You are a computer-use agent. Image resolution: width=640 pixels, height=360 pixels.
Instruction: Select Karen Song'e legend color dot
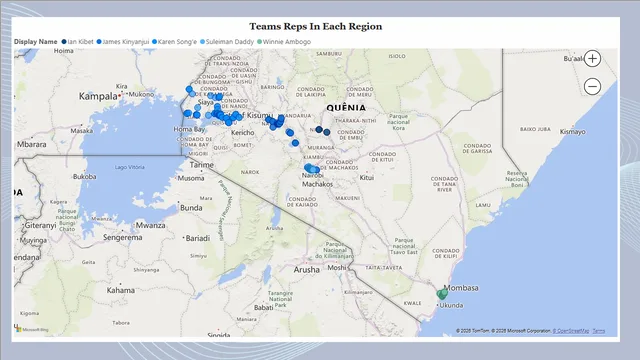tap(154, 42)
